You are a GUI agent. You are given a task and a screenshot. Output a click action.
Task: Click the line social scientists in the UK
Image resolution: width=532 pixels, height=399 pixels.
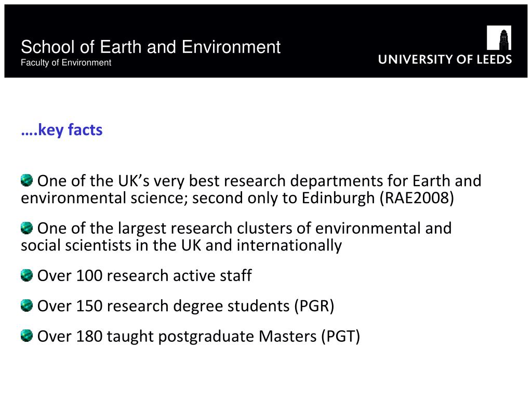[x=181, y=245]
